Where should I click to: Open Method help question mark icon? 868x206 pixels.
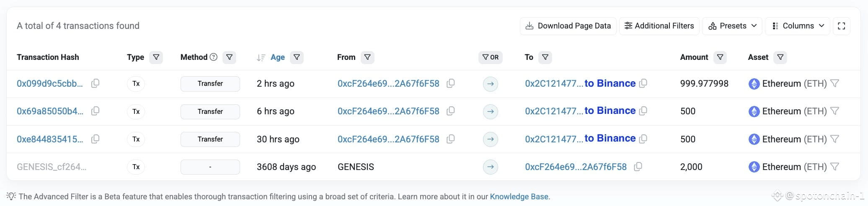pyautogui.click(x=214, y=57)
